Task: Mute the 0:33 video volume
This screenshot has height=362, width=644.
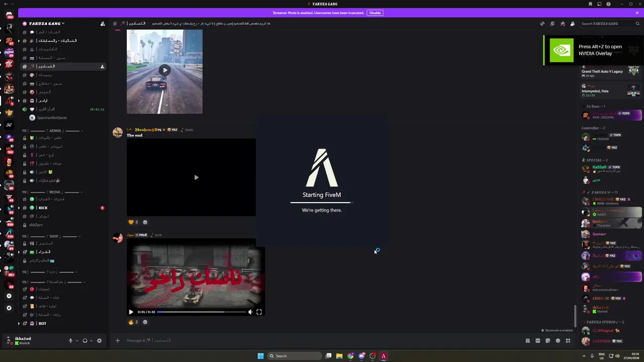Action: [x=250, y=312]
